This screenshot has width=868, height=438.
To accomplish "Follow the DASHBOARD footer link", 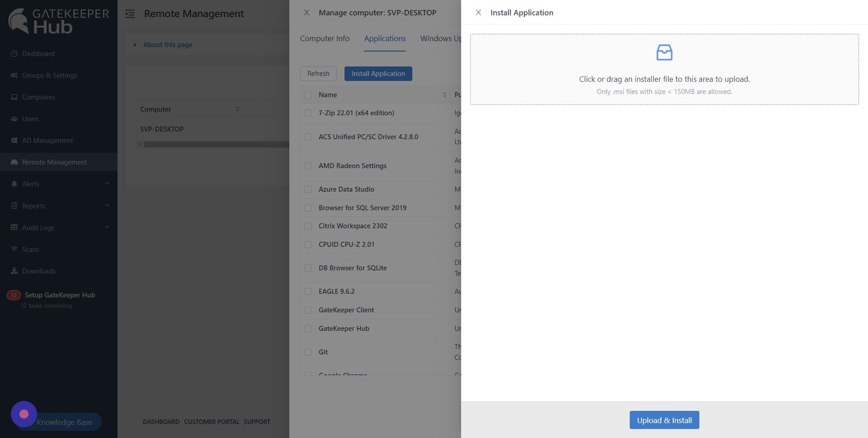I will coord(161,422).
